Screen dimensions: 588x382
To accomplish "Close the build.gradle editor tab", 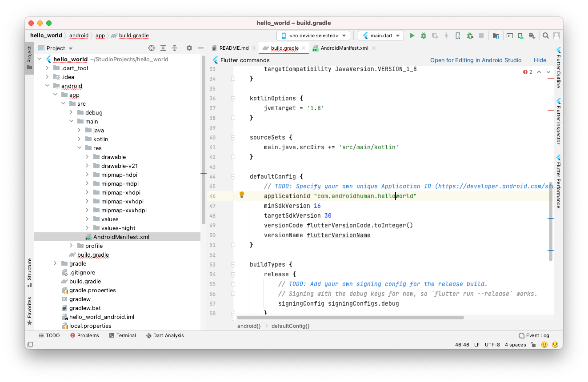I will click(x=304, y=48).
